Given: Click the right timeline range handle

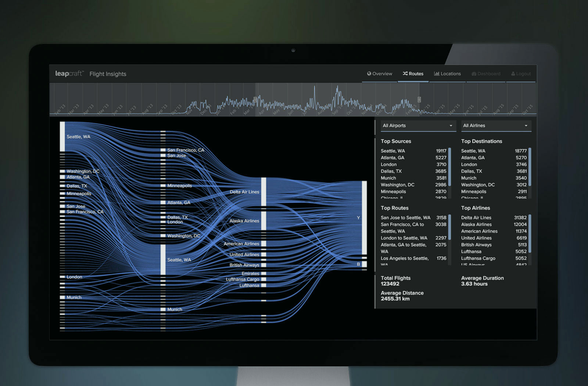Looking at the screenshot, I should click(x=419, y=99).
